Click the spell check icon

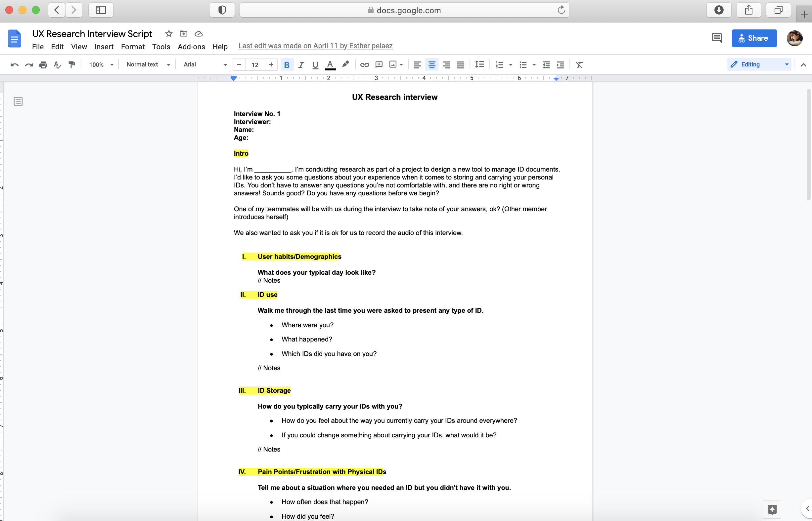[x=57, y=64]
